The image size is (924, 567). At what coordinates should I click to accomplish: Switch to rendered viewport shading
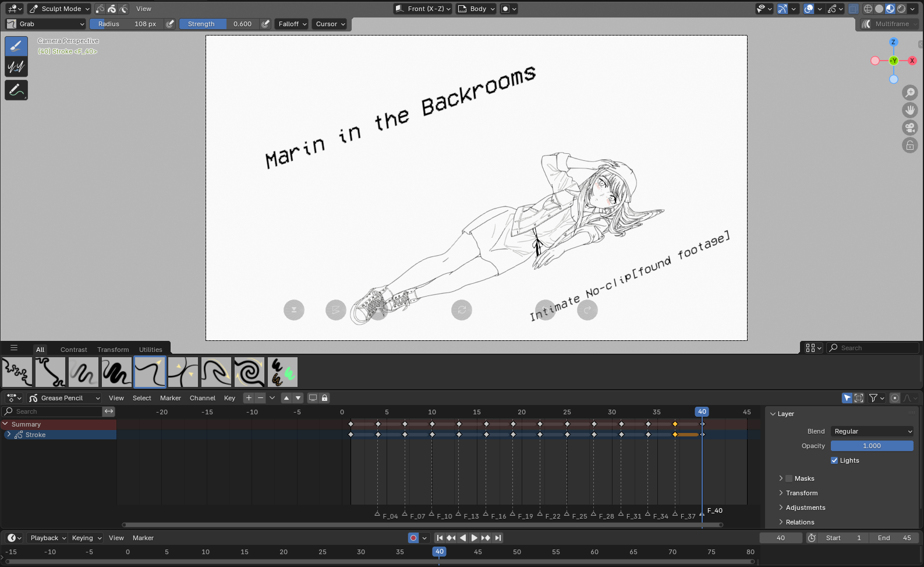901,9
